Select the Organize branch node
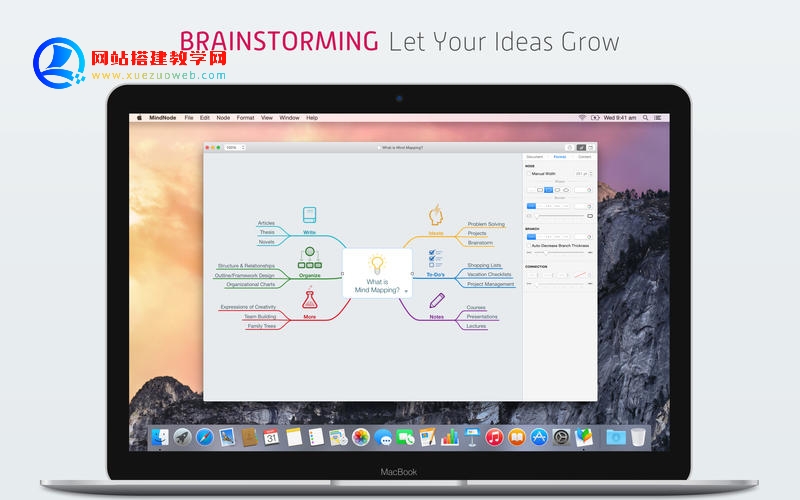 click(x=309, y=275)
